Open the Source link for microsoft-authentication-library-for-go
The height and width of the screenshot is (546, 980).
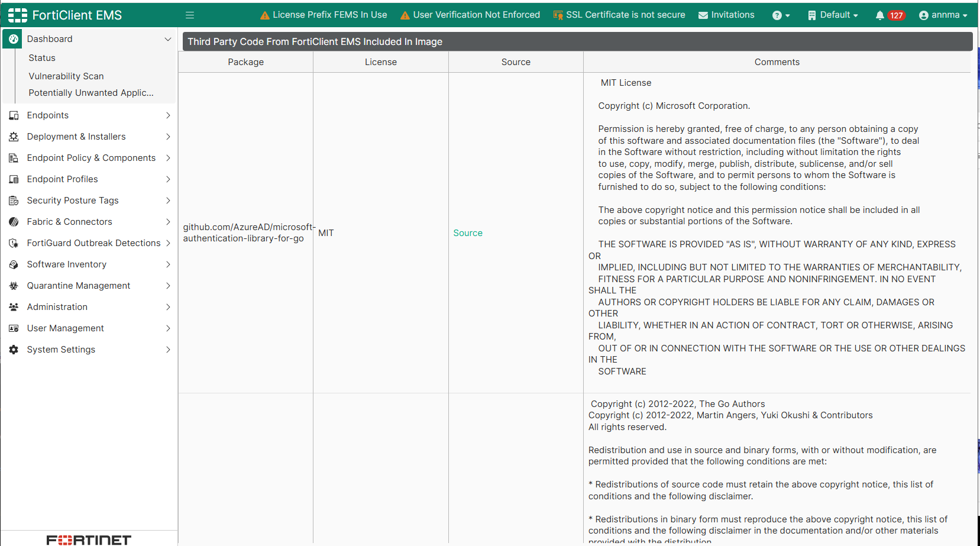pos(468,233)
